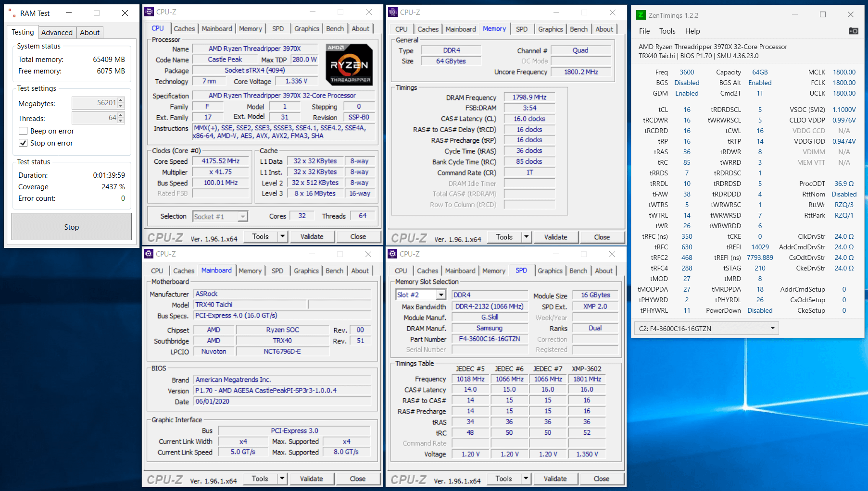Click the CPU-Z icon in the Mainboard window title
This screenshot has height=491, width=868.
149,254
